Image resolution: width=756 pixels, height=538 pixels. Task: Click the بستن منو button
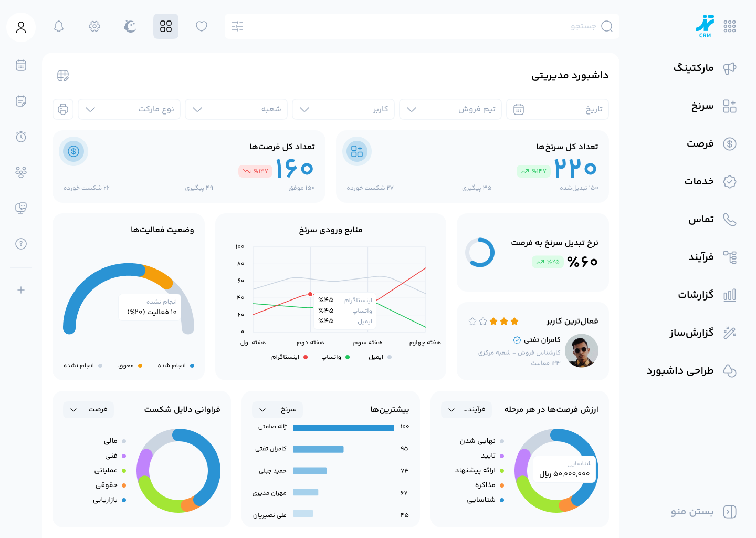691,511
